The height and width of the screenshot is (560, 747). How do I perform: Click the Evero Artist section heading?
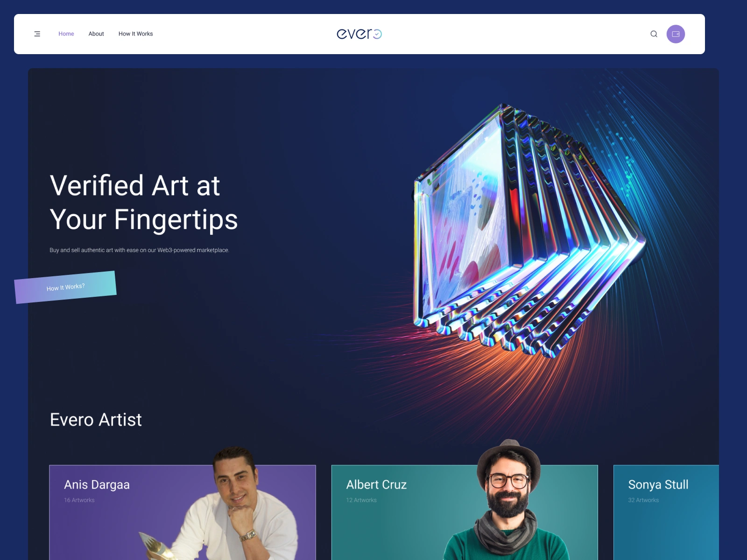coord(96,420)
